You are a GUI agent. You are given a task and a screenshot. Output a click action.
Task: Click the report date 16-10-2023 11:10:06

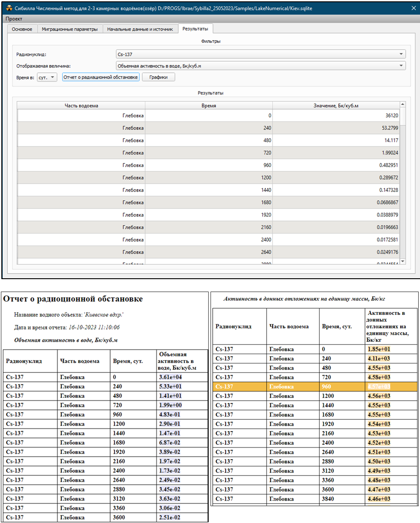(94, 327)
